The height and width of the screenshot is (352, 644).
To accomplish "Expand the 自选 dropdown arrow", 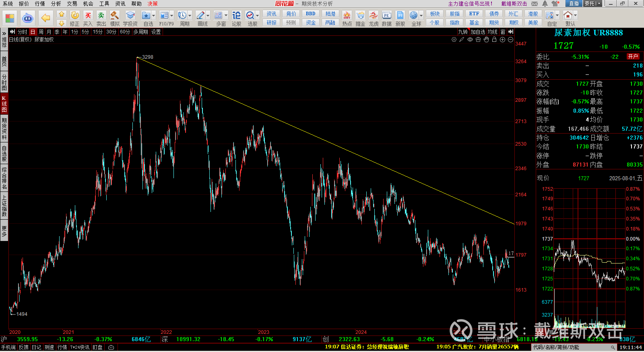I will (154, 16).
